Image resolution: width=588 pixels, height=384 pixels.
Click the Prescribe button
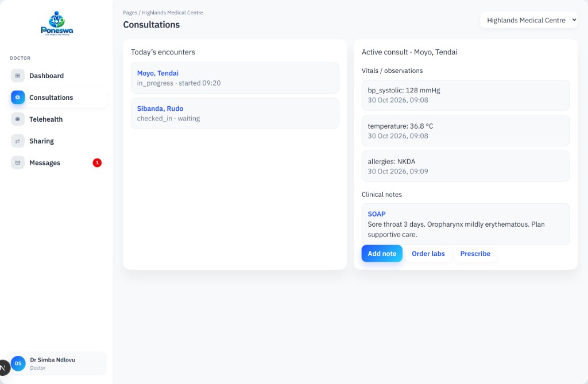point(475,254)
